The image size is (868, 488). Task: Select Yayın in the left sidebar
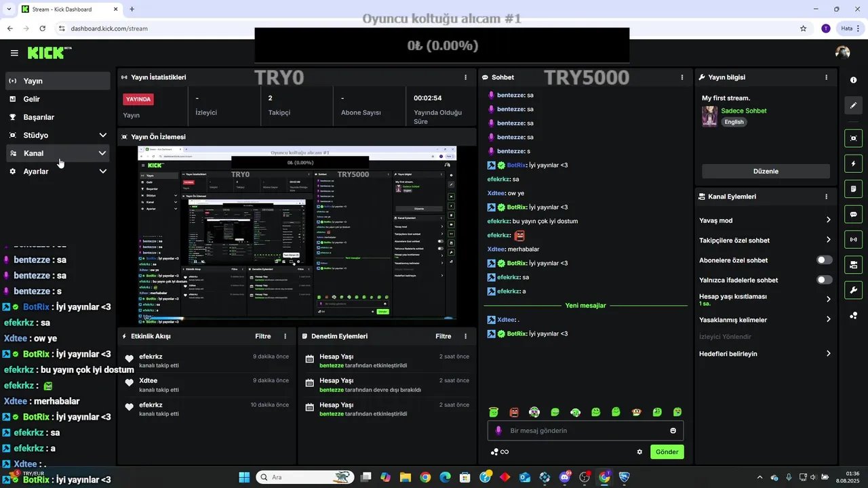pyautogui.click(x=58, y=81)
